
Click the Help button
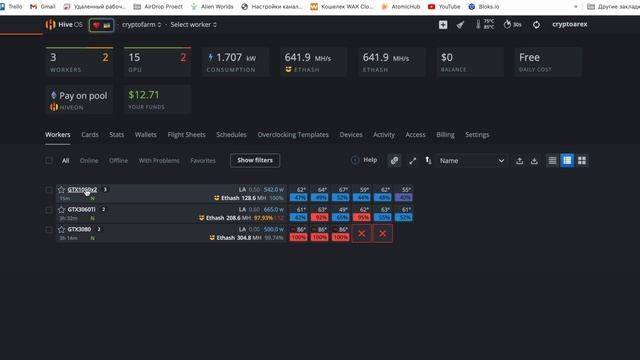[x=364, y=160]
